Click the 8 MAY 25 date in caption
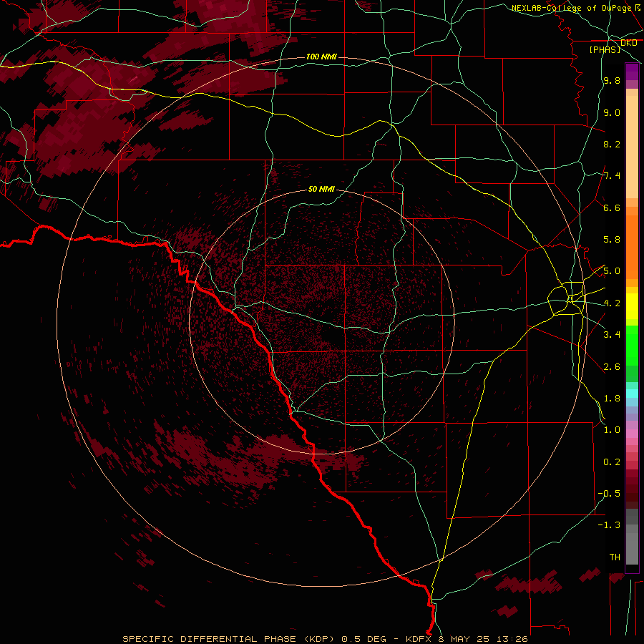The image size is (644, 644). 465,639
